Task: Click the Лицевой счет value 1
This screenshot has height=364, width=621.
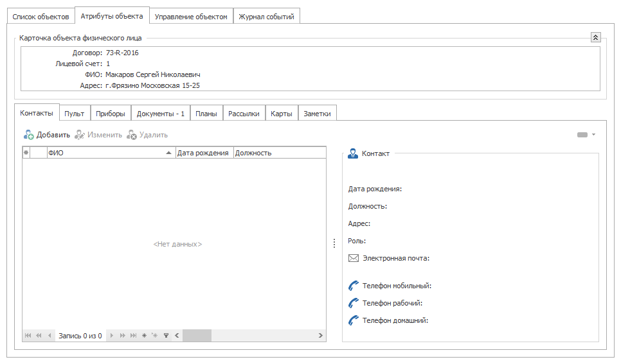Action: pos(108,64)
